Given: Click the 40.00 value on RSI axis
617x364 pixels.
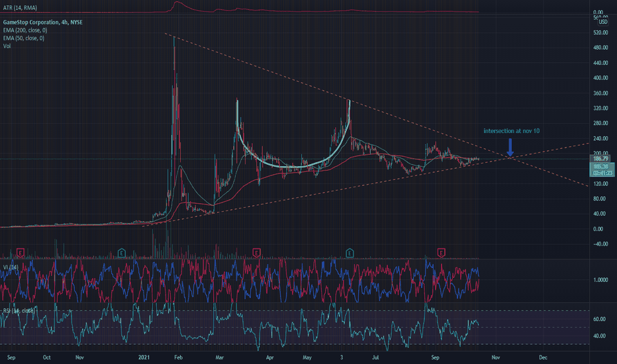Looking at the screenshot, I should pos(599,336).
